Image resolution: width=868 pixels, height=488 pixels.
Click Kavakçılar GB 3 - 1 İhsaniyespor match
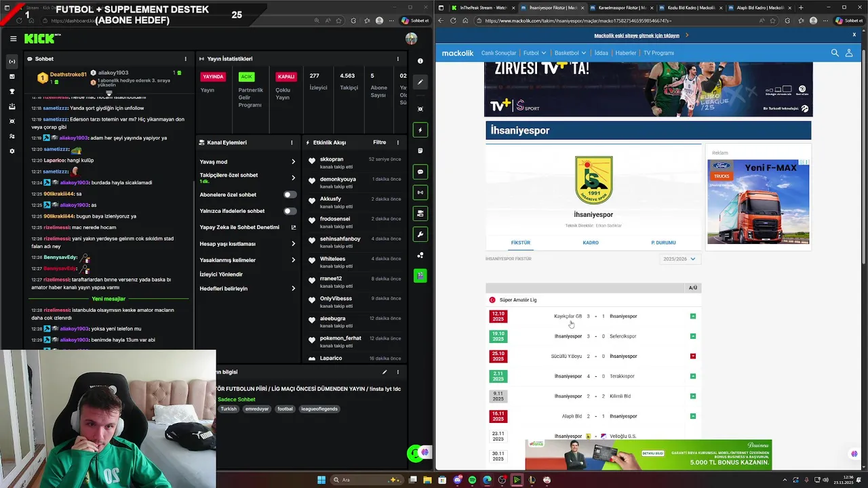click(x=595, y=317)
